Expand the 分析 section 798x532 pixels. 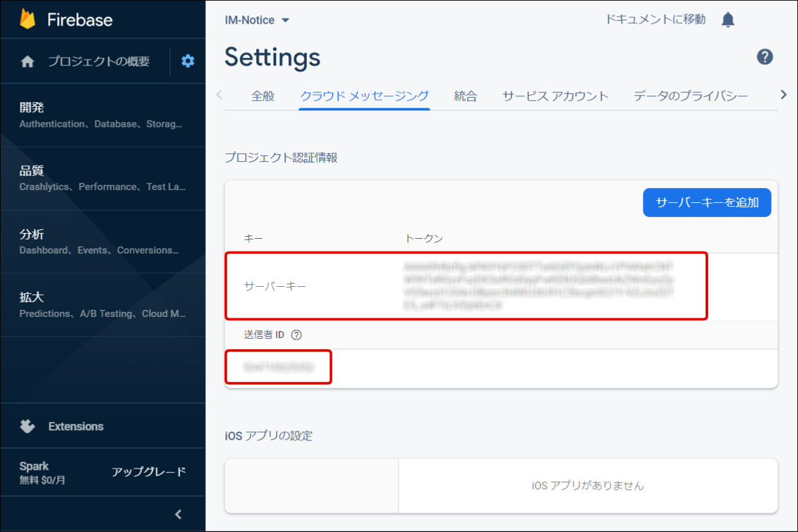103,242
